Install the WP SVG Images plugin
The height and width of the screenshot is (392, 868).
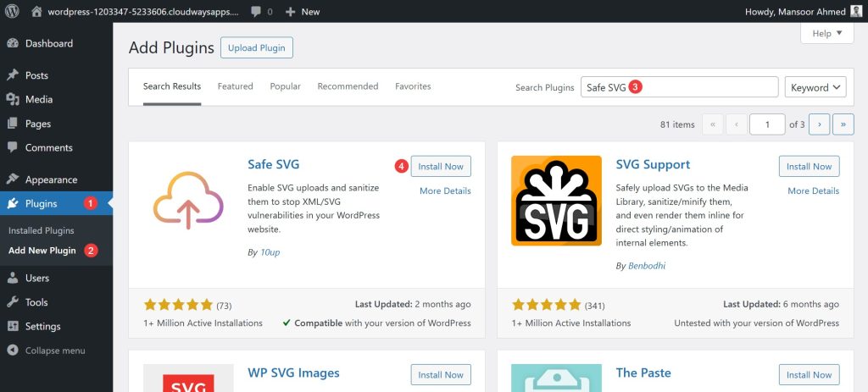[441, 375]
